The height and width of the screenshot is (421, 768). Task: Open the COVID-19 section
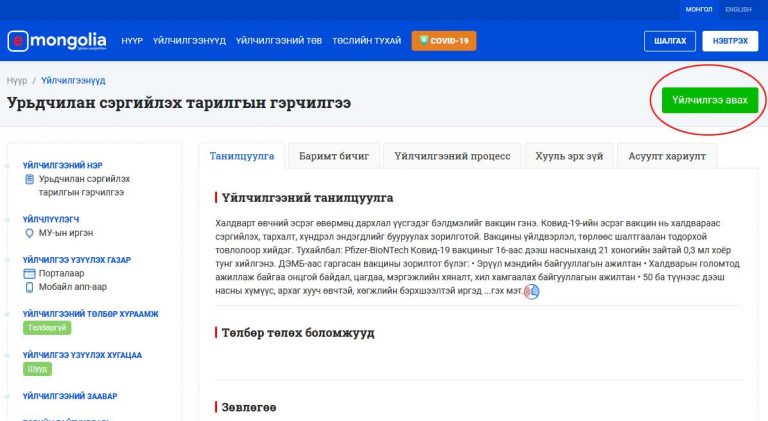coord(444,41)
